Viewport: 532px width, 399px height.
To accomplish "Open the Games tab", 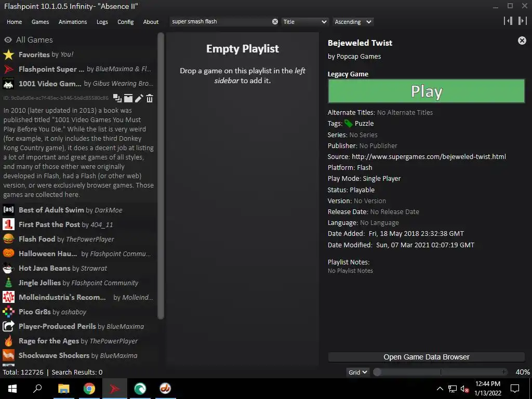I will [40, 22].
